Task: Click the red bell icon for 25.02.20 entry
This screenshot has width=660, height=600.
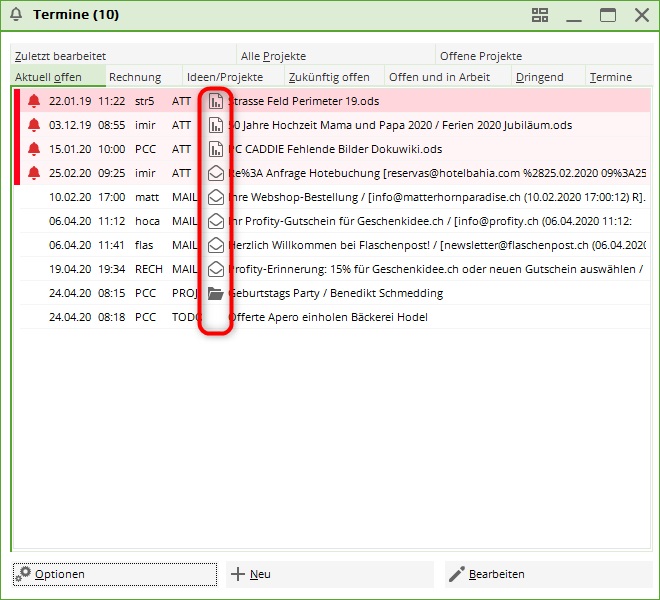Action: [34, 173]
